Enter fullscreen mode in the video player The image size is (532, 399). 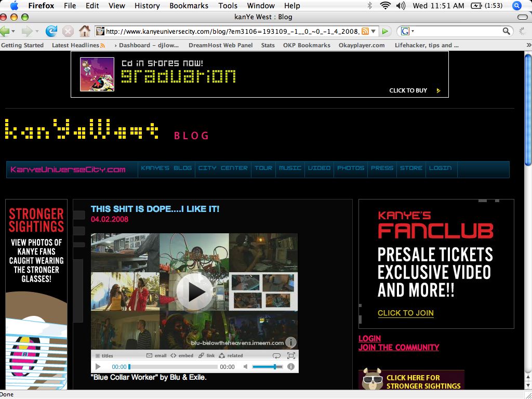tap(291, 356)
